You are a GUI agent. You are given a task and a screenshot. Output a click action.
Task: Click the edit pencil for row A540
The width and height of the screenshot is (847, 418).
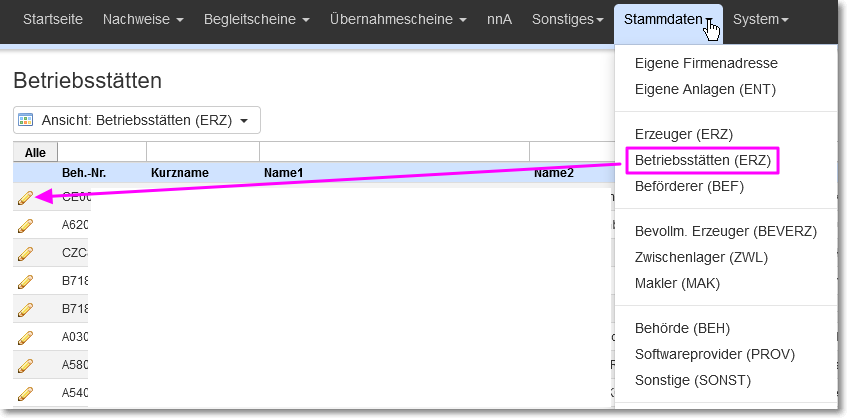25,394
